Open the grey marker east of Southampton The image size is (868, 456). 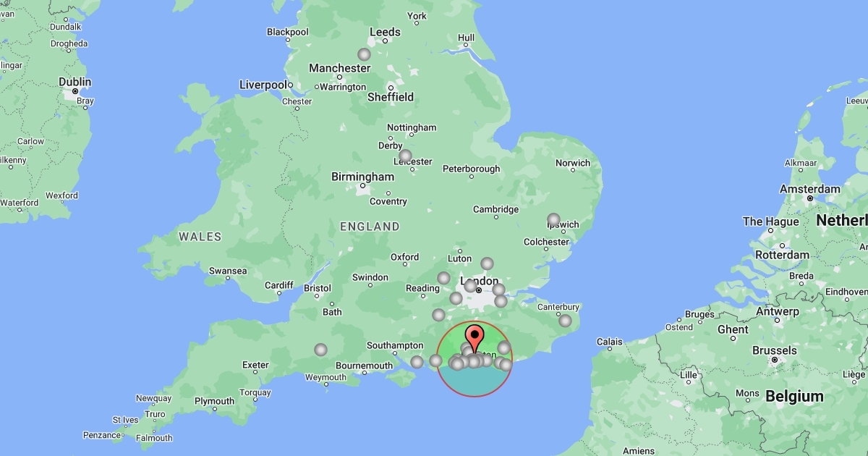(417, 362)
